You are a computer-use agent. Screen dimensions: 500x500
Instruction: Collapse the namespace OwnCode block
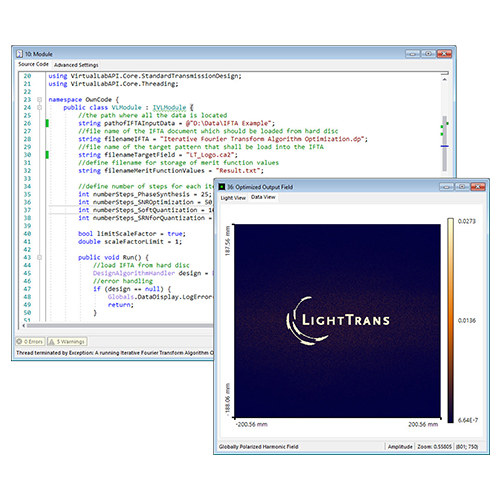[x=40, y=99]
